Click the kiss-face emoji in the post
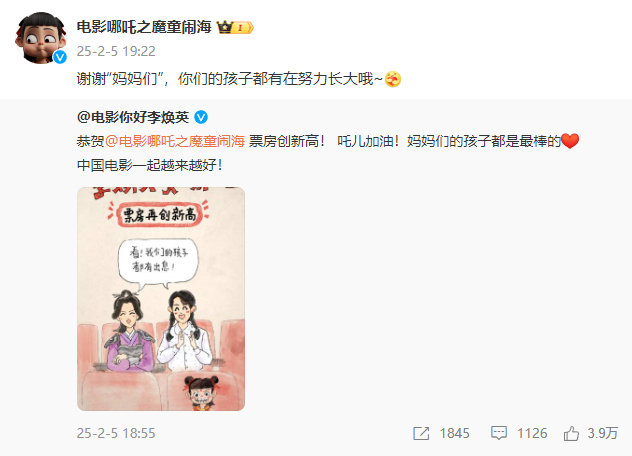The width and height of the screenshot is (632, 456). (x=393, y=79)
